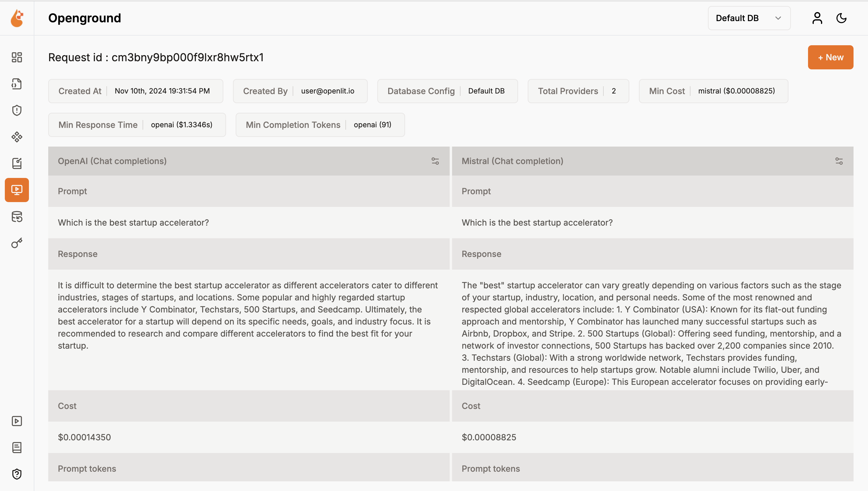This screenshot has height=491, width=868.
Task: Open the Requests view in the sidebar
Action: pyautogui.click(x=17, y=84)
